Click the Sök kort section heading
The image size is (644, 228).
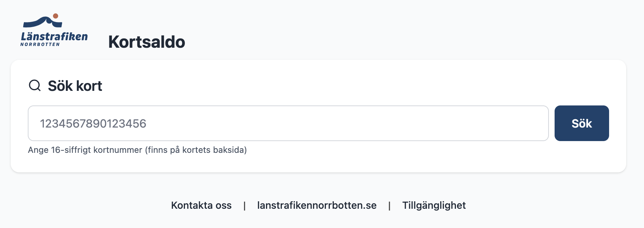coord(75,86)
